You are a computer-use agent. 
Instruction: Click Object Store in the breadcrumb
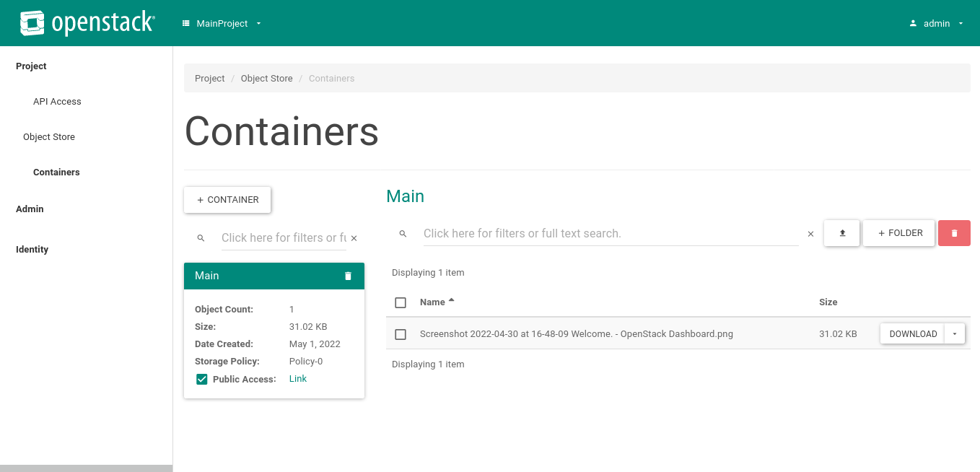[267, 79]
